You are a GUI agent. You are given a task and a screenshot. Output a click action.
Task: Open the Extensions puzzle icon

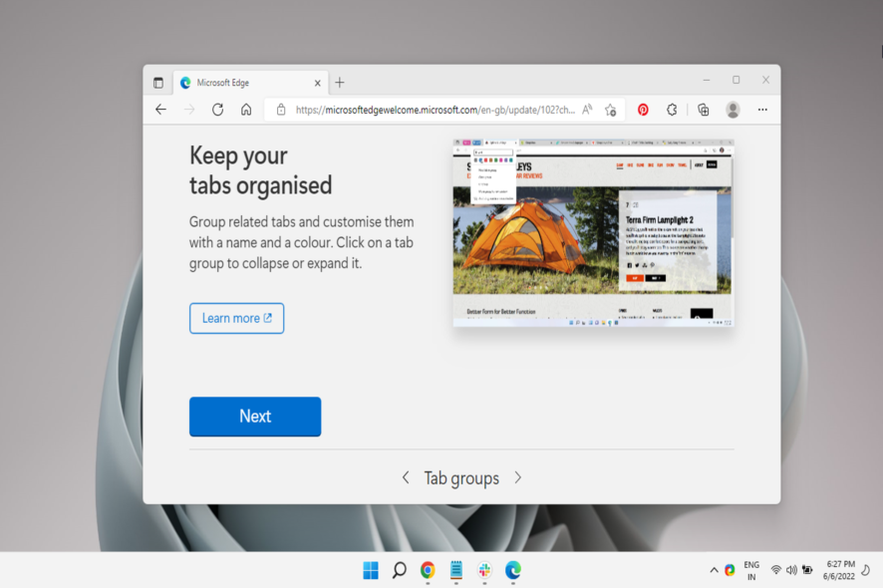tap(672, 110)
